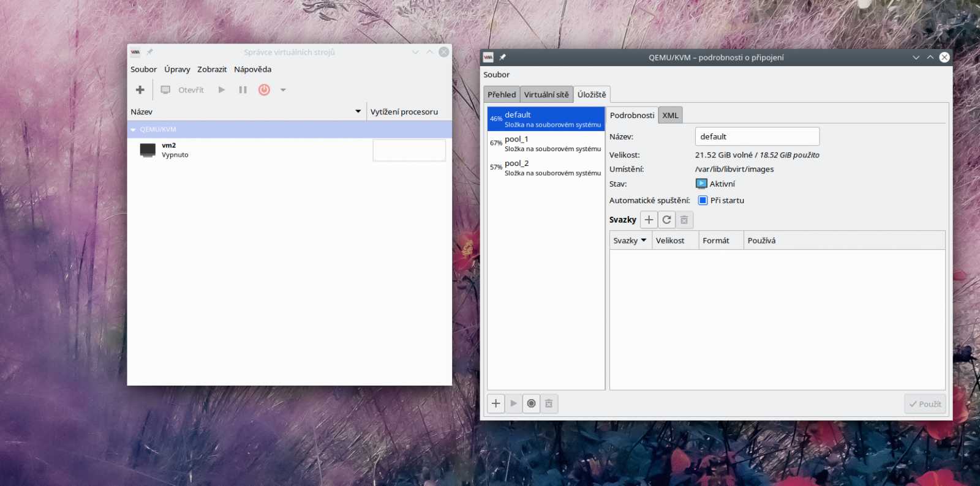
Task: Click the Název input field with default
Action: pyautogui.click(x=757, y=136)
